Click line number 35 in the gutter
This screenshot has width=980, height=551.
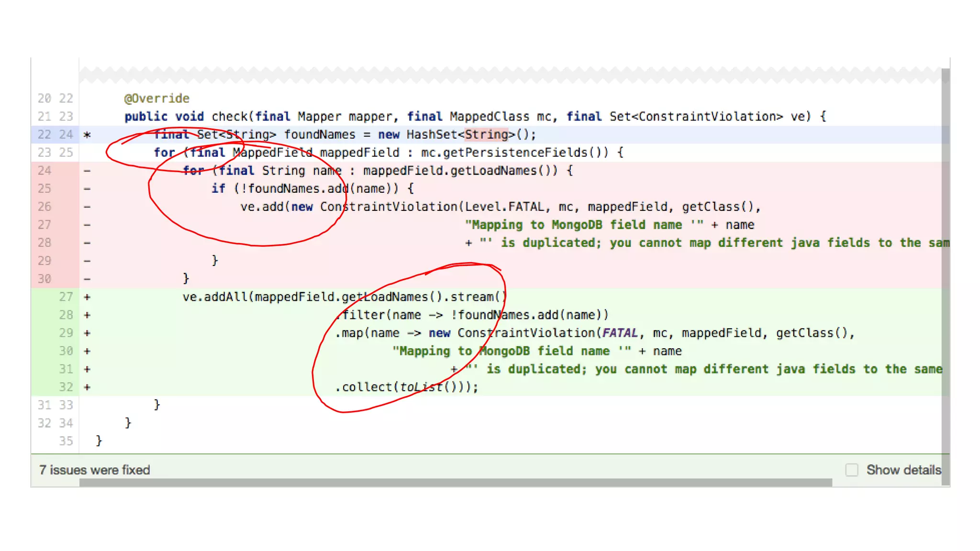[x=66, y=441]
